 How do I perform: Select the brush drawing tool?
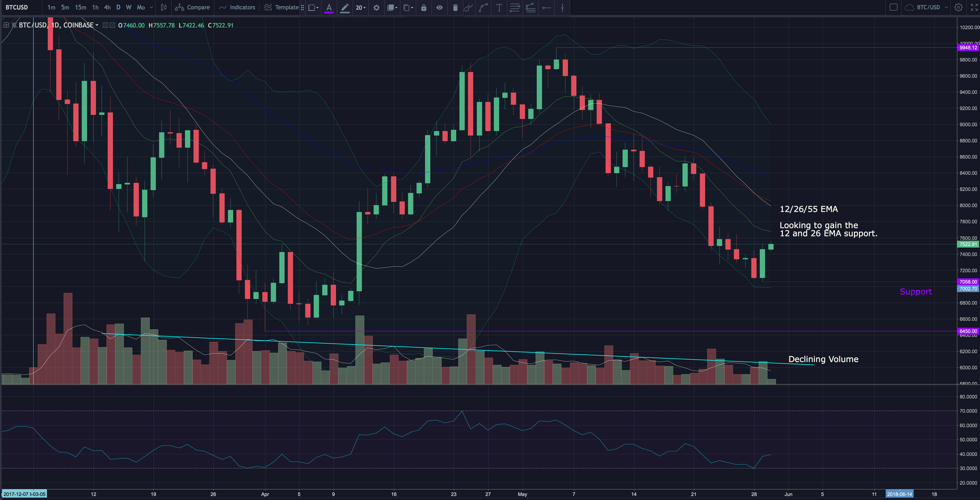coord(468,7)
